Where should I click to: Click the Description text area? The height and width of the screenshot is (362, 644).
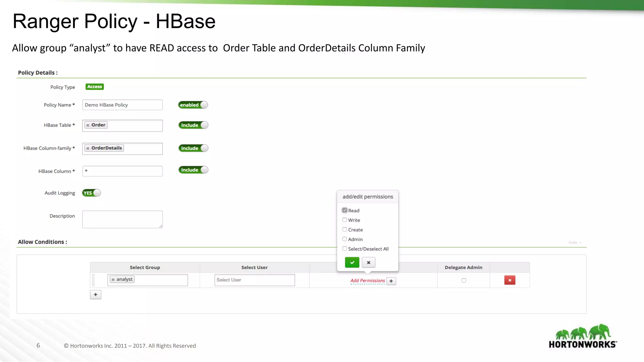122,219
